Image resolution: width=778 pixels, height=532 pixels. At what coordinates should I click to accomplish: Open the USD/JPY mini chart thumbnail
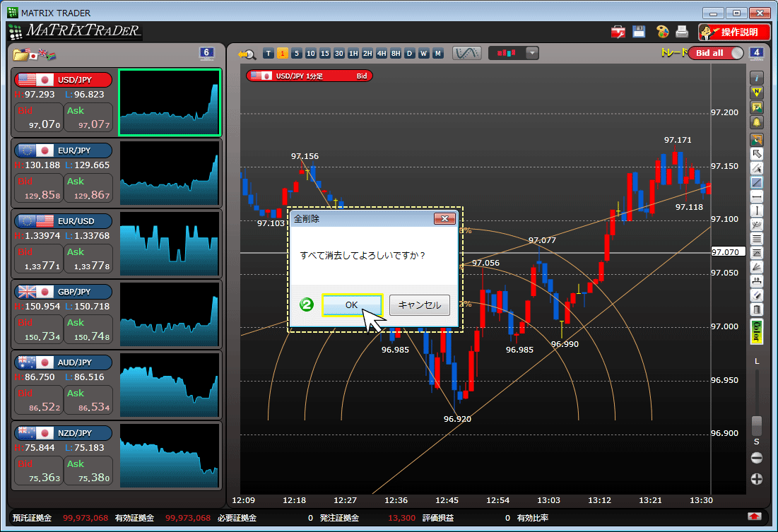(170, 102)
